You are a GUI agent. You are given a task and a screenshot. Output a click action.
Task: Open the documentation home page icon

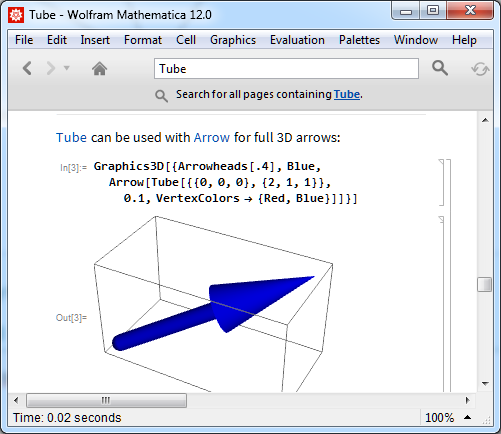coord(99,69)
